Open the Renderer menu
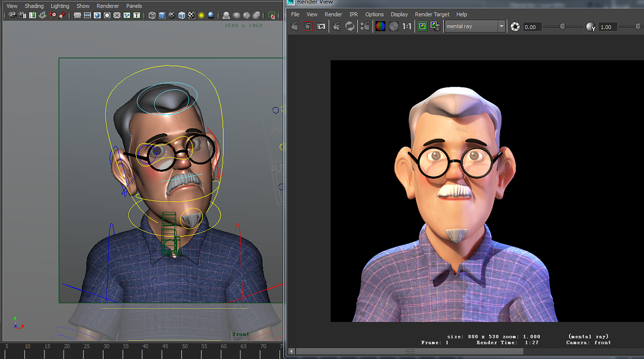 108,6
